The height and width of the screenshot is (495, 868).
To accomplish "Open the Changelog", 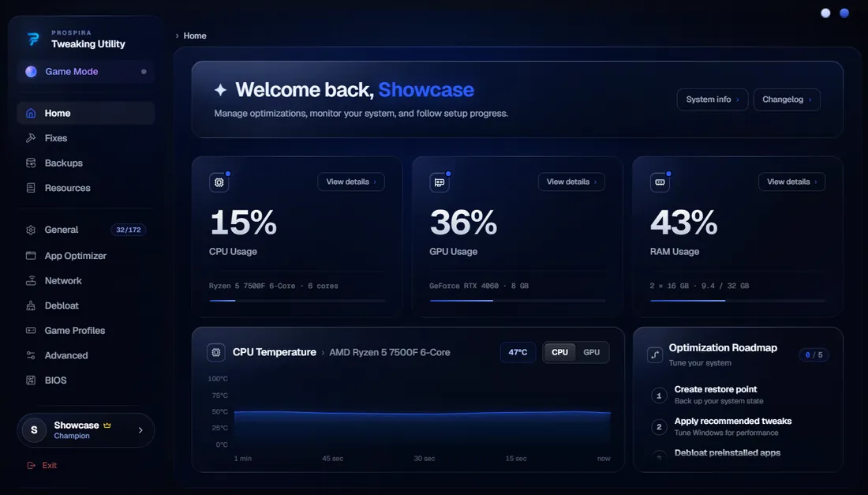I will [x=787, y=99].
